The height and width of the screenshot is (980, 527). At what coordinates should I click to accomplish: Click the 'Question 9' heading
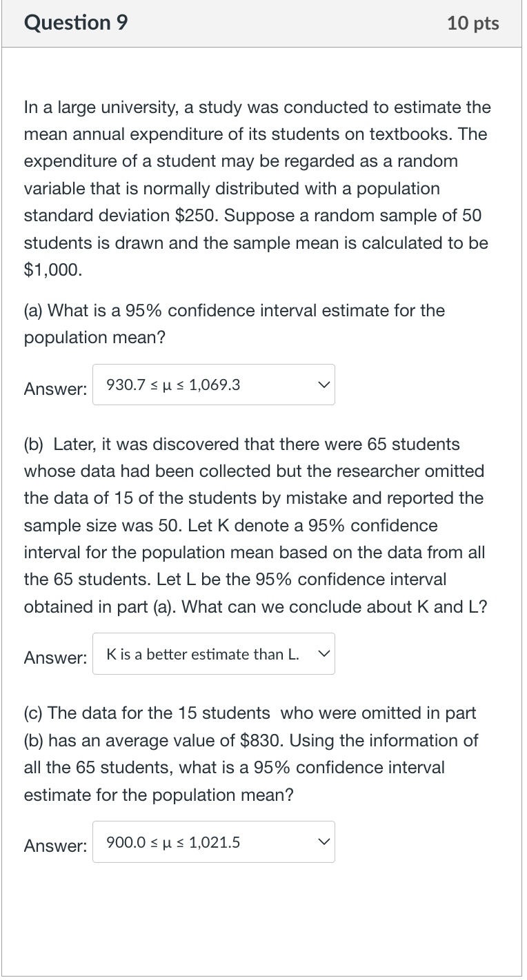(76, 23)
